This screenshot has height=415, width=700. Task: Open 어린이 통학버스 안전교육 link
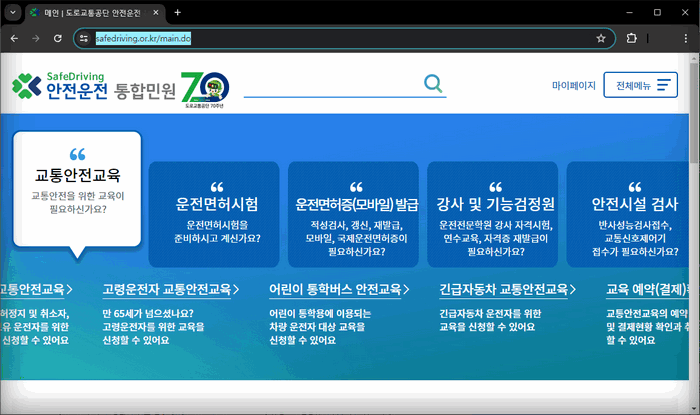340,289
